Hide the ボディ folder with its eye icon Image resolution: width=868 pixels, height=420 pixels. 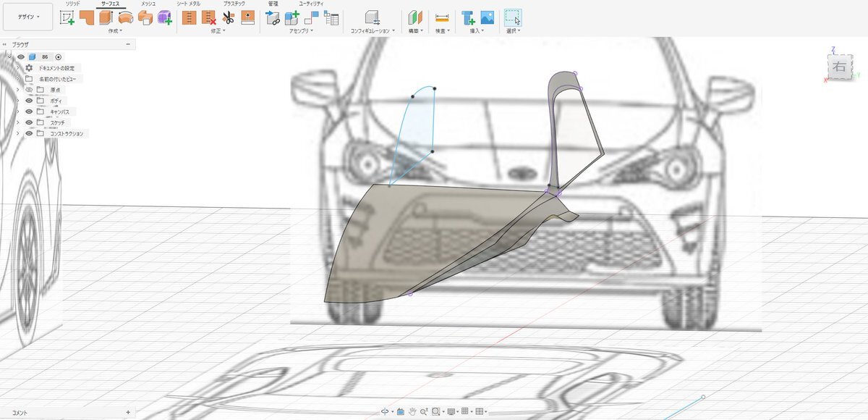(29, 101)
